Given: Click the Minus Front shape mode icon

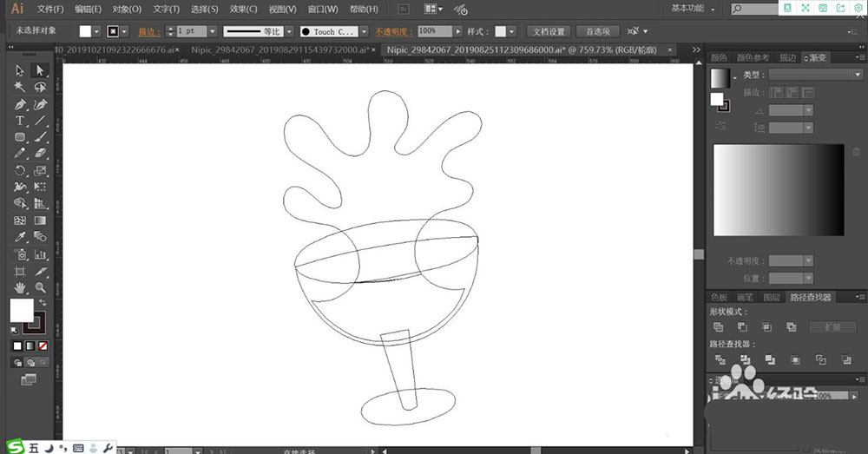Looking at the screenshot, I should tap(742, 327).
